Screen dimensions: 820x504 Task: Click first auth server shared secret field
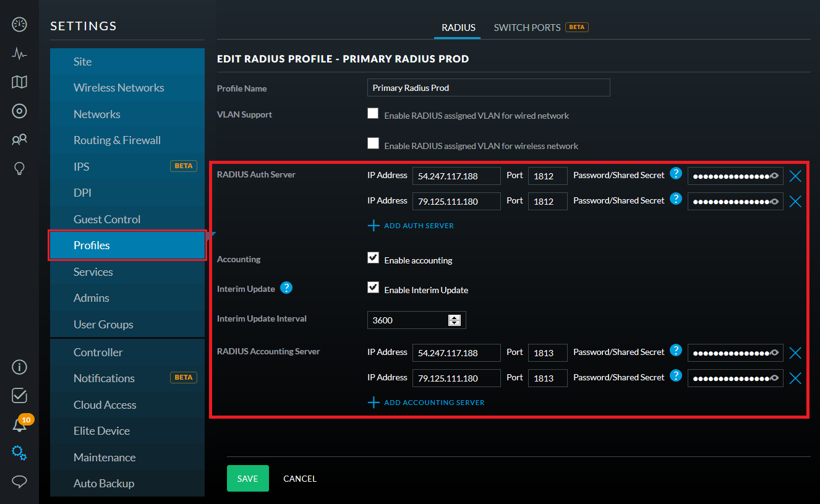pos(735,176)
